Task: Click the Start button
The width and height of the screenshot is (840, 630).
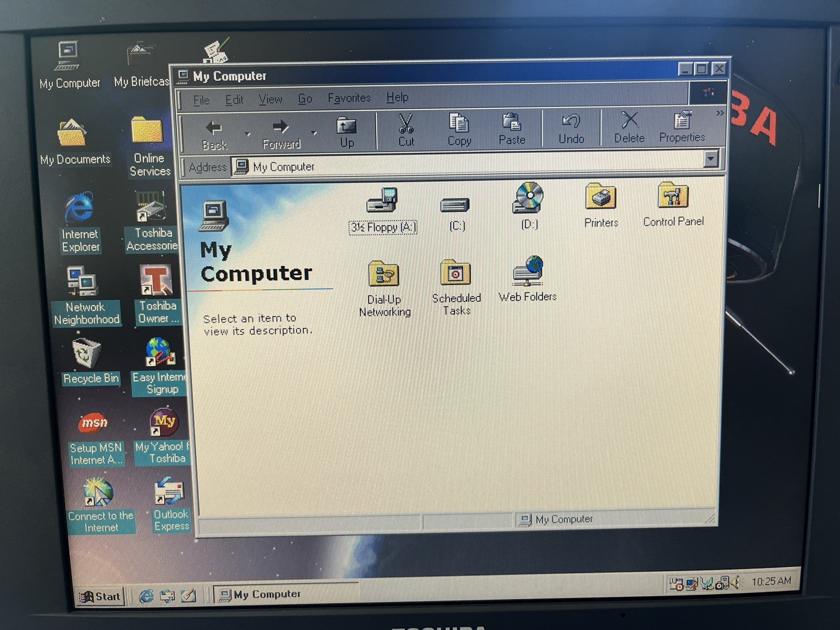Action: [x=100, y=596]
